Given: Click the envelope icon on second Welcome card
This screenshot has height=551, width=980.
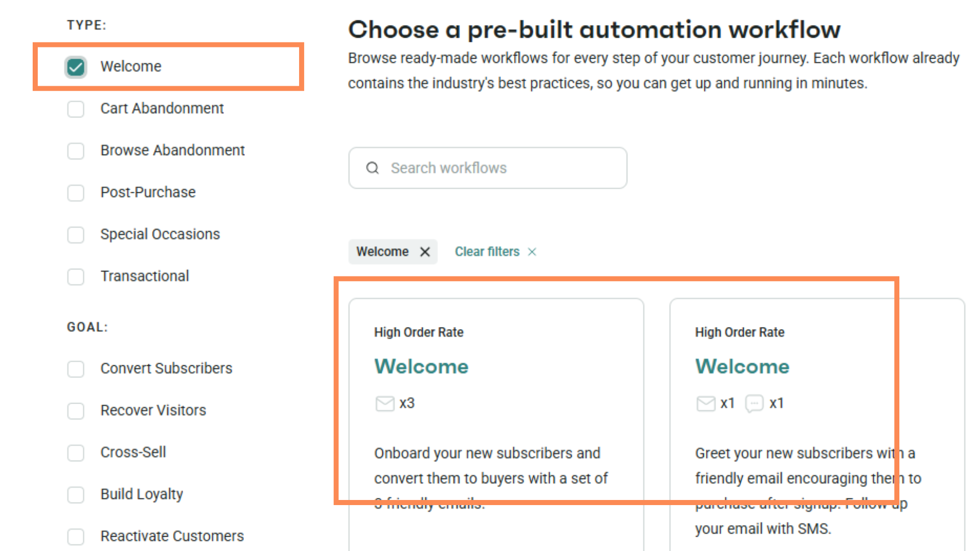Looking at the screenshot, I should coord(705,404).
